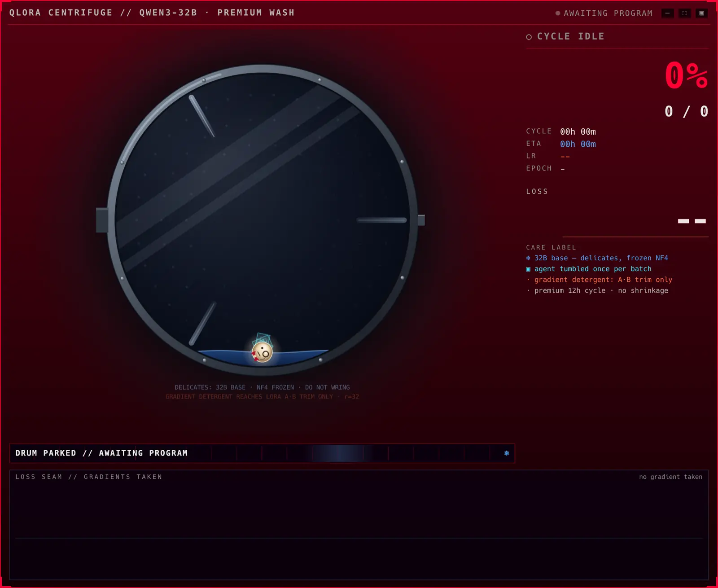Click the agent ball character inside the drum
This screenshot has height=588, width=718.
point(263,352)
